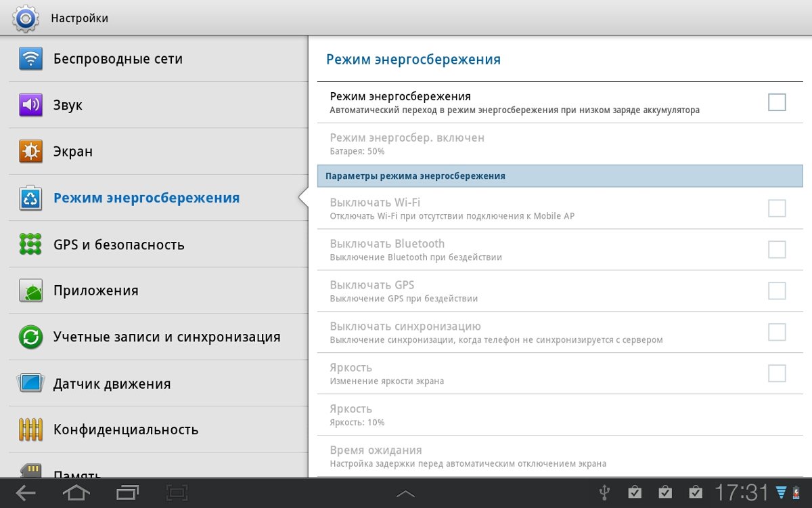Image resolution: width=812 pixels, height=508 pixels.
Task: Tap the purple speaker icon for Звук
Action: click(x=30, y=105)
